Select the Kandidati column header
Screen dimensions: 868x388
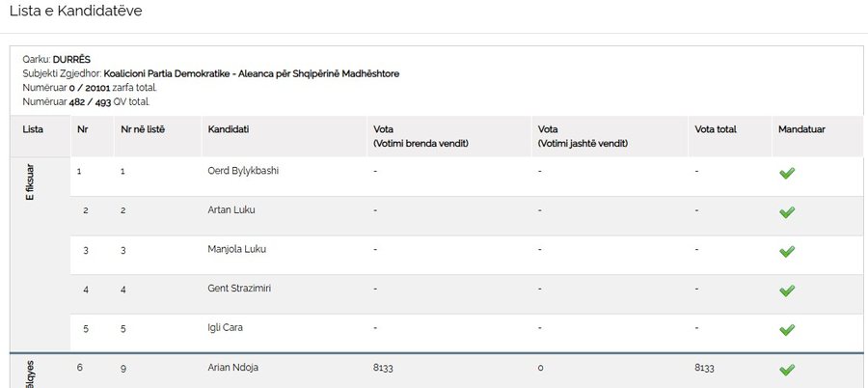click(x=228, y=129)
